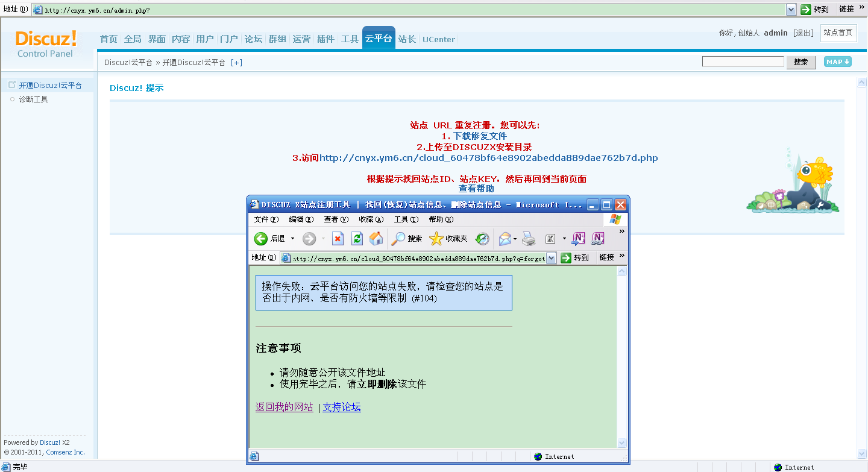868x472 pixels.
Task: Click the Internet zone globe in popup status bar
Action: click(x=538, y=456)
